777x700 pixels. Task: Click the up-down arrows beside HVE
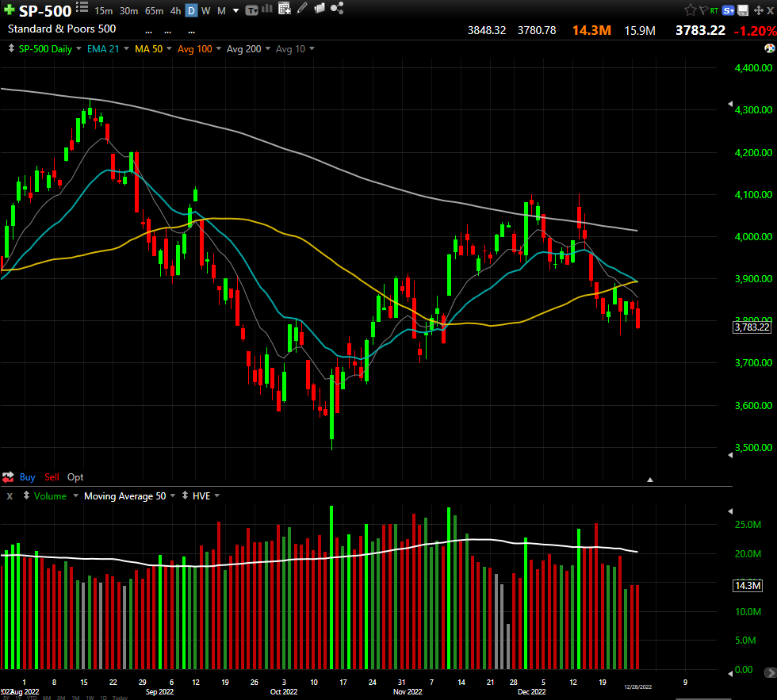pyautogui.click(x=185, y=495)
